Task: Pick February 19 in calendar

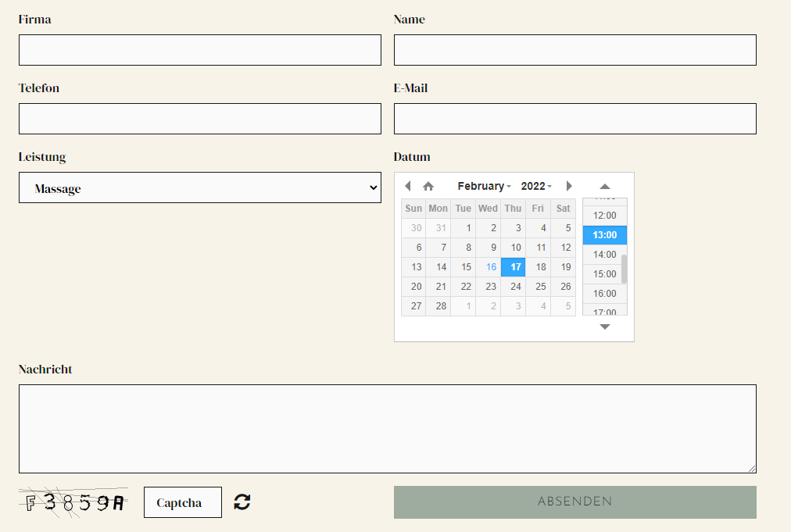Action: [x=564, y=267]
